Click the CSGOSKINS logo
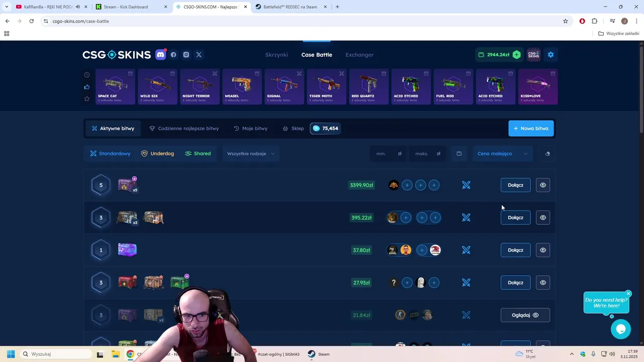This screenshot has width=644, height=362. click(117, 55)
